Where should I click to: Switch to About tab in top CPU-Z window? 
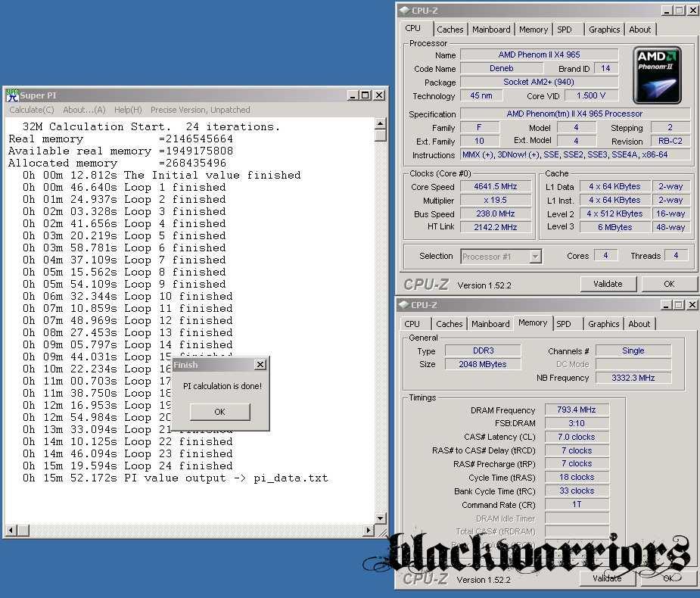coord(639,30)
